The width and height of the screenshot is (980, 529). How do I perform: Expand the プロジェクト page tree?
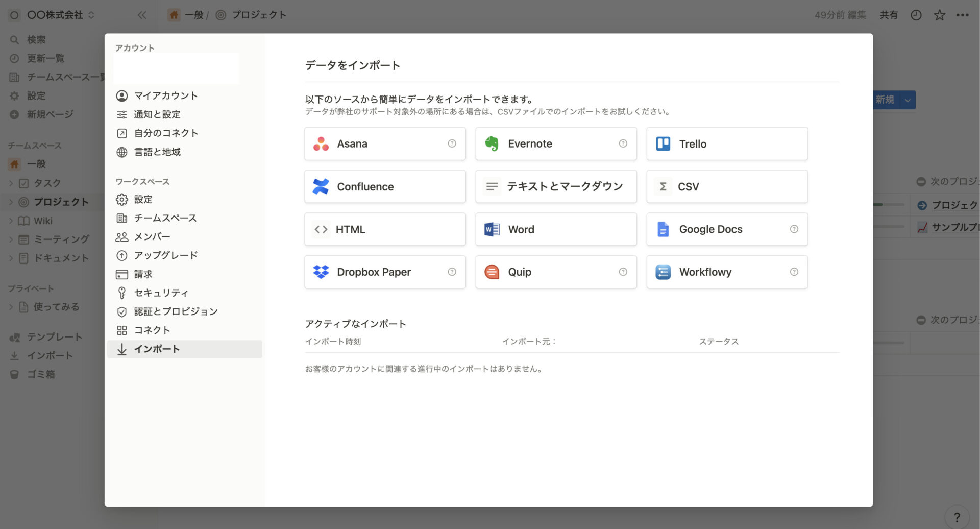(x=11, y=202)
